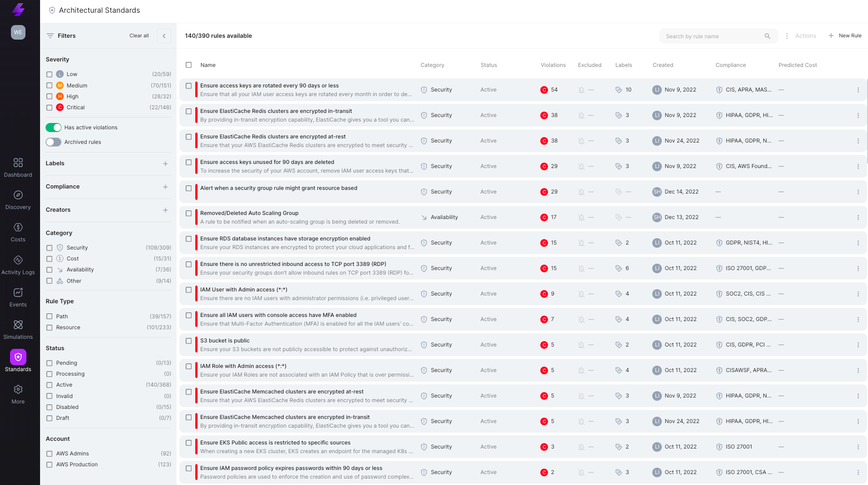Clear all applied filters
This screenshot has height=485, width=868.
(139, 36)
